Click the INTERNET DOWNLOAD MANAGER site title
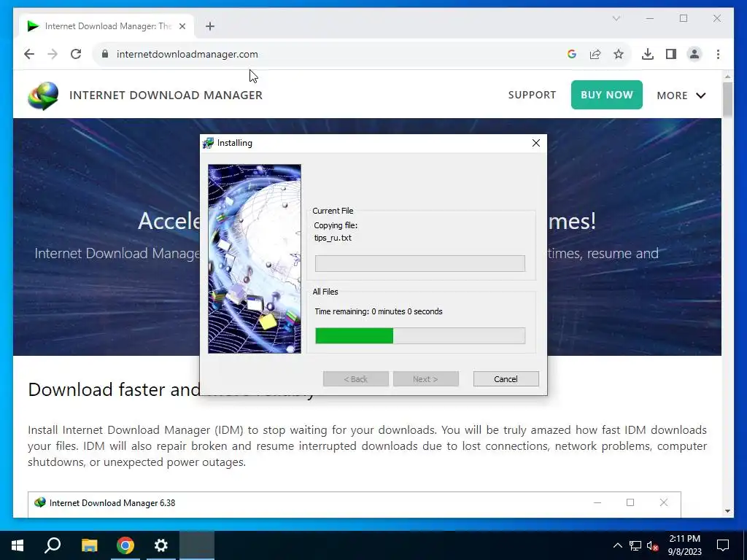The image size is (747, 560). [x=166, y=96]
